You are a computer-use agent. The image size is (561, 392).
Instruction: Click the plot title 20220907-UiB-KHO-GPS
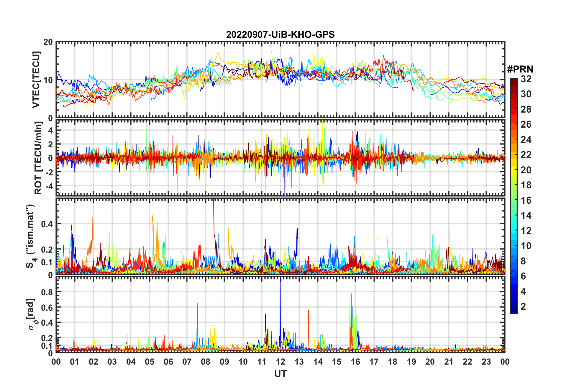tap(280, 35)
